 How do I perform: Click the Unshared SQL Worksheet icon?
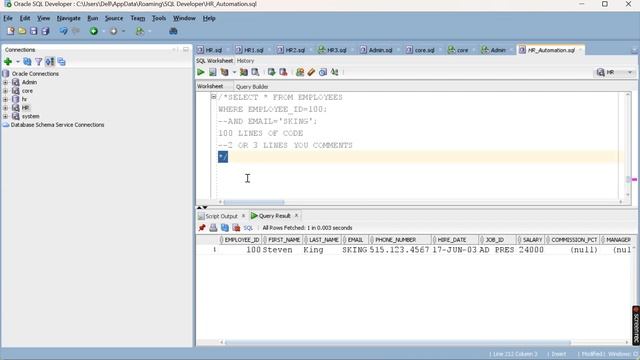tap(300, 72)
